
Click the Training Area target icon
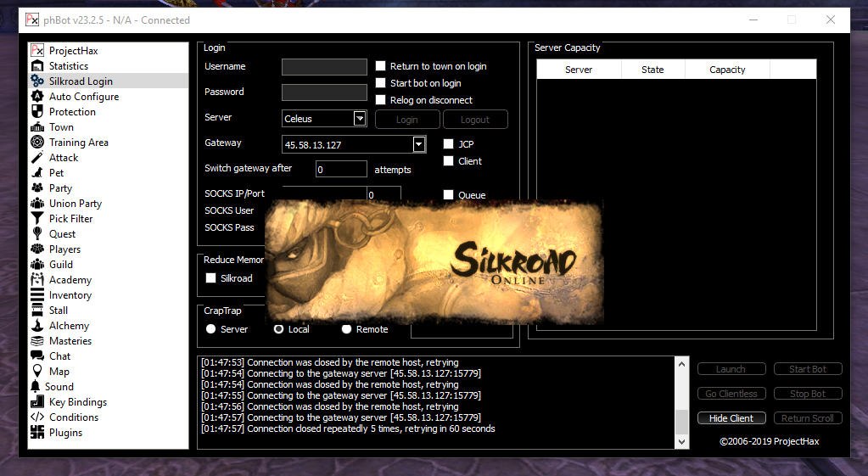point(36,143)
